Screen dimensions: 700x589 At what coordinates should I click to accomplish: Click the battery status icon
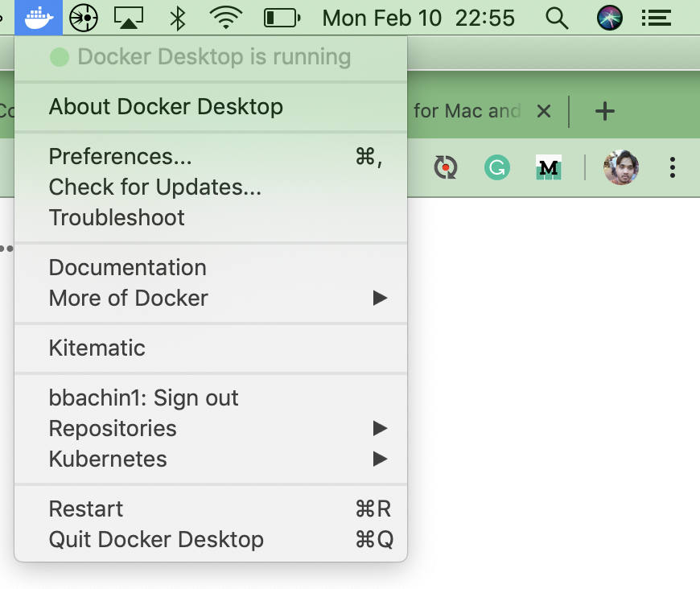(282, 19)
